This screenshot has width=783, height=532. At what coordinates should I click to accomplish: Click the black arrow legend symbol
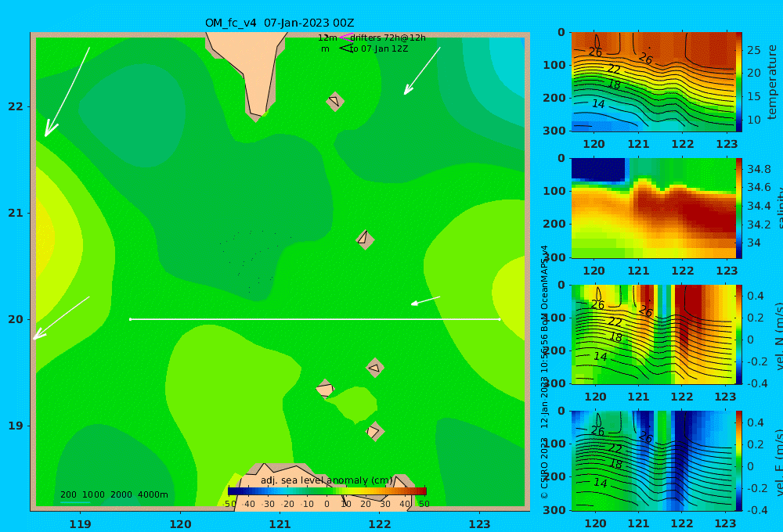tap(345, 49)
